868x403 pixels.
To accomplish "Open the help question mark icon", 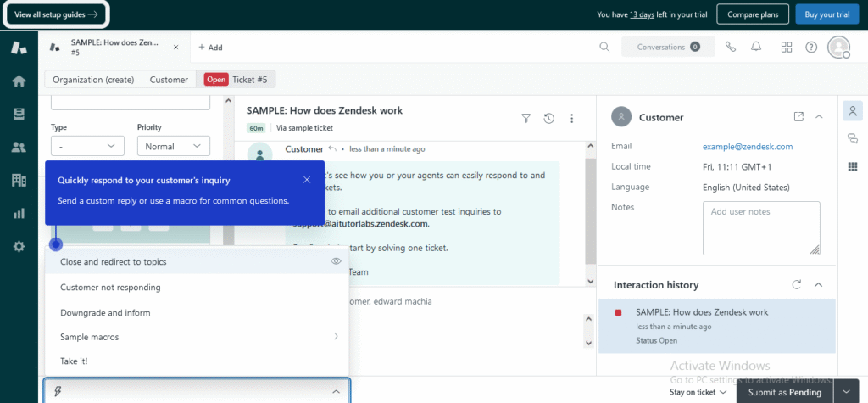I will coord(811,48).
